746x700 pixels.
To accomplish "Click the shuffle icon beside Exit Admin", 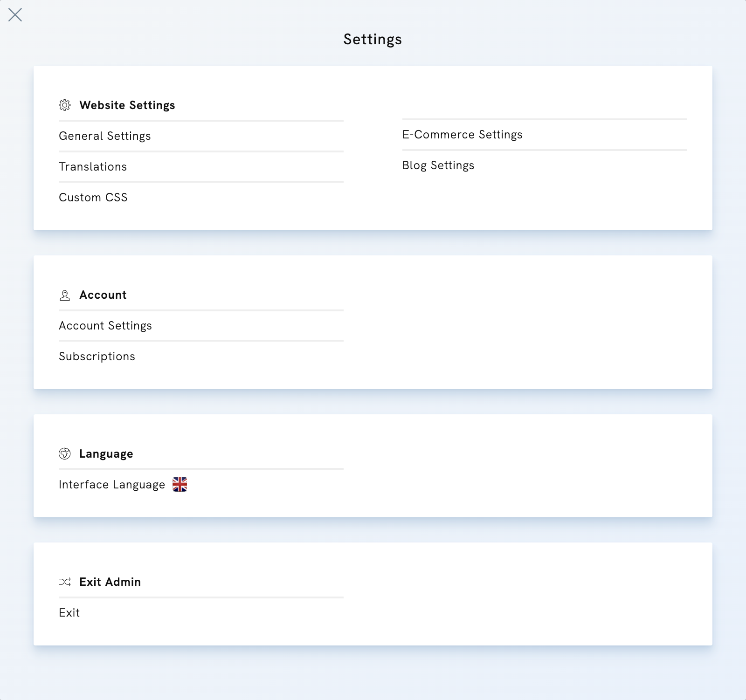I will (x=64, y=582).
